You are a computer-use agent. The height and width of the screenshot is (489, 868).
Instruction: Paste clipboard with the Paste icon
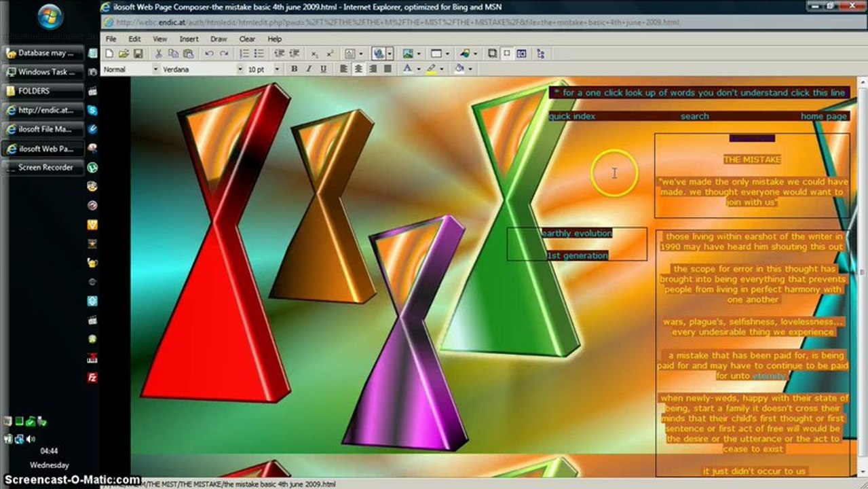pyautogui.click(x=188, y=54)
